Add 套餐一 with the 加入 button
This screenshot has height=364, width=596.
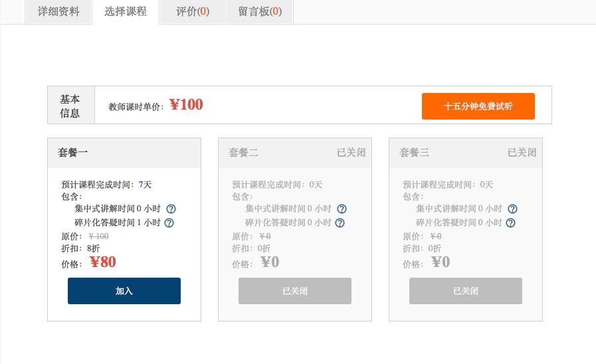(x=124, y=291)
